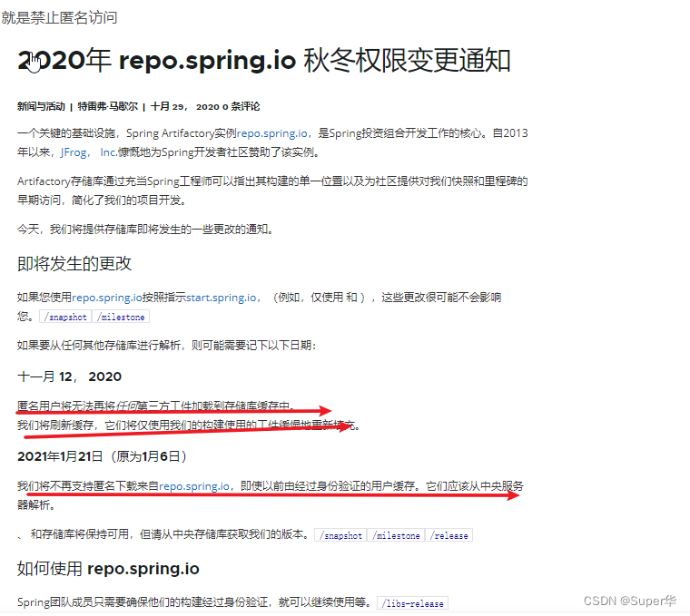Click the heading 如何使用 repo.spring.io
Viewport: 690px width, 616px height.
[x=108, y=569]
